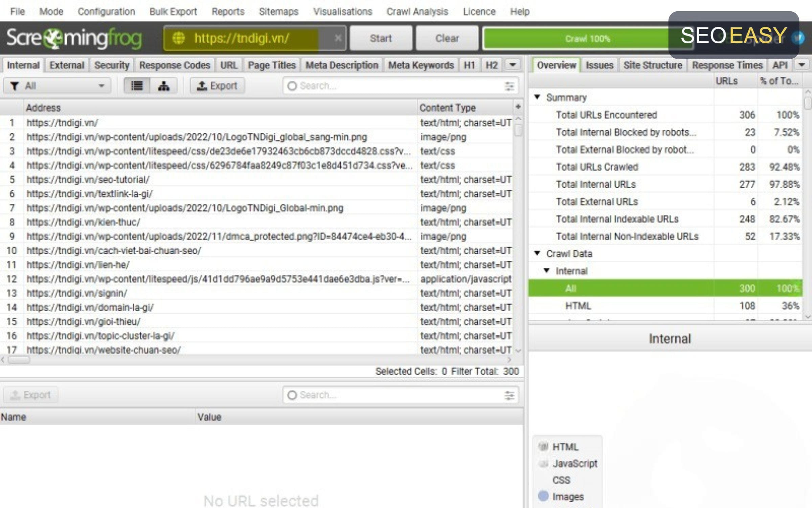Image resolution: width=812 pixels, height=508 pixels.
Task: Open the Site Structure tab
Action: tap(653, 65)
